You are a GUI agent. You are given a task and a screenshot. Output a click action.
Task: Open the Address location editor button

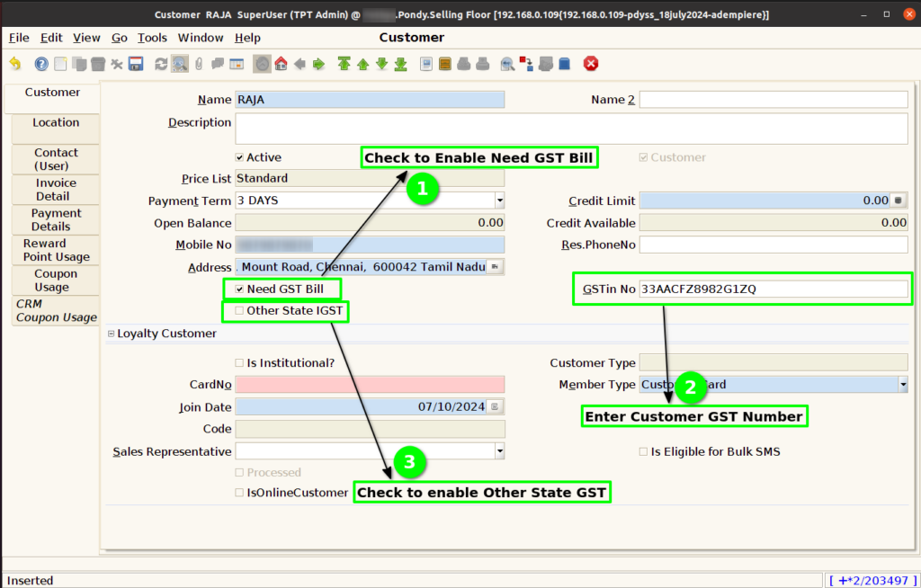pos(496,267)
